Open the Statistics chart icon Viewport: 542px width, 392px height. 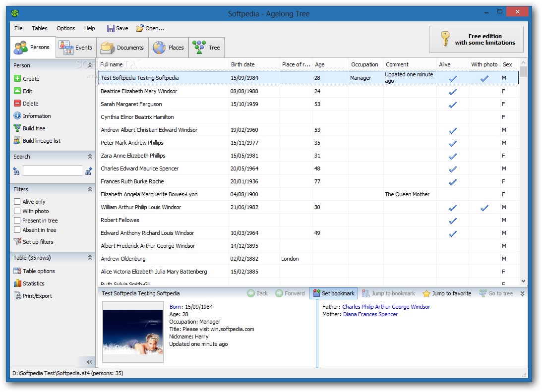[17, 283]
